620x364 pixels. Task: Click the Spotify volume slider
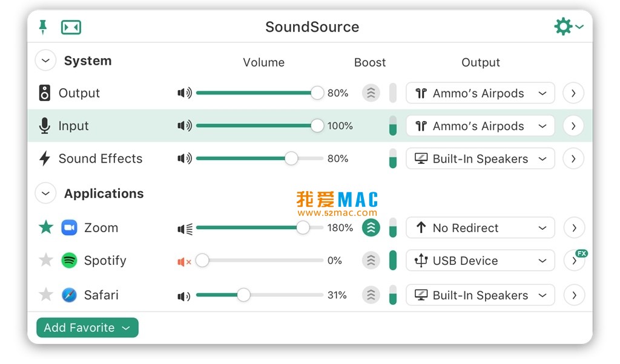pos(260,261)
